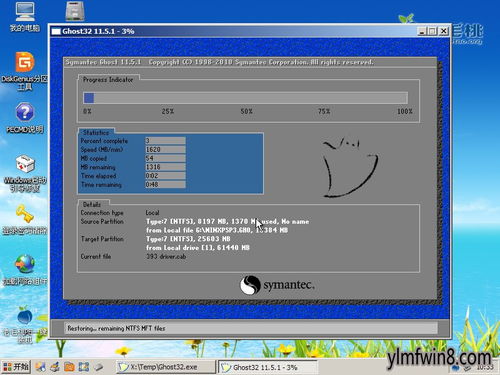500x375 pixels.
Task: Select the drive icon at top of desktop
Action: point(75,11)
